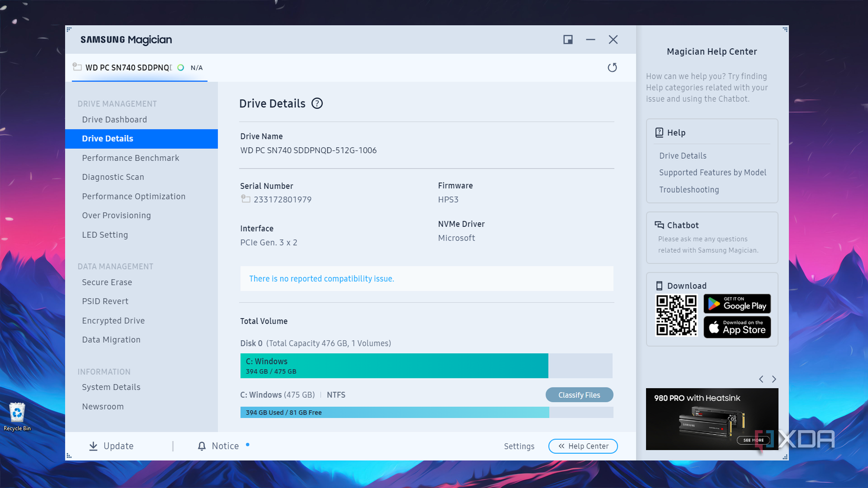Open Troubleshooting help link
The width and height of the screenshot is (868, 488).
tap(689, 190)
